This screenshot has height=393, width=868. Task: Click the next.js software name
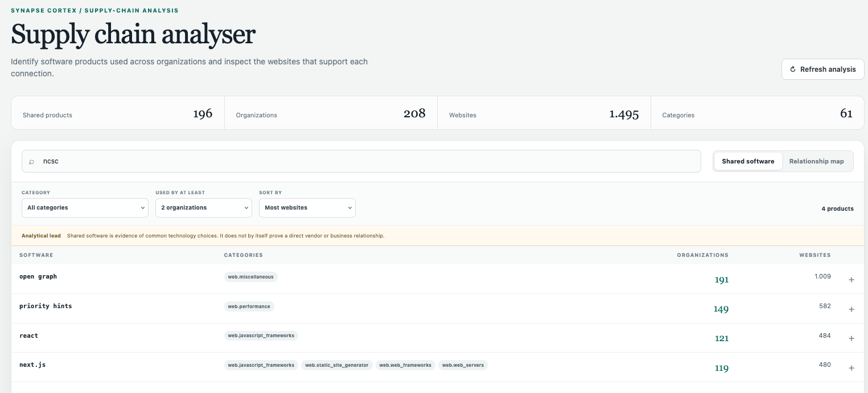[32, 365]
